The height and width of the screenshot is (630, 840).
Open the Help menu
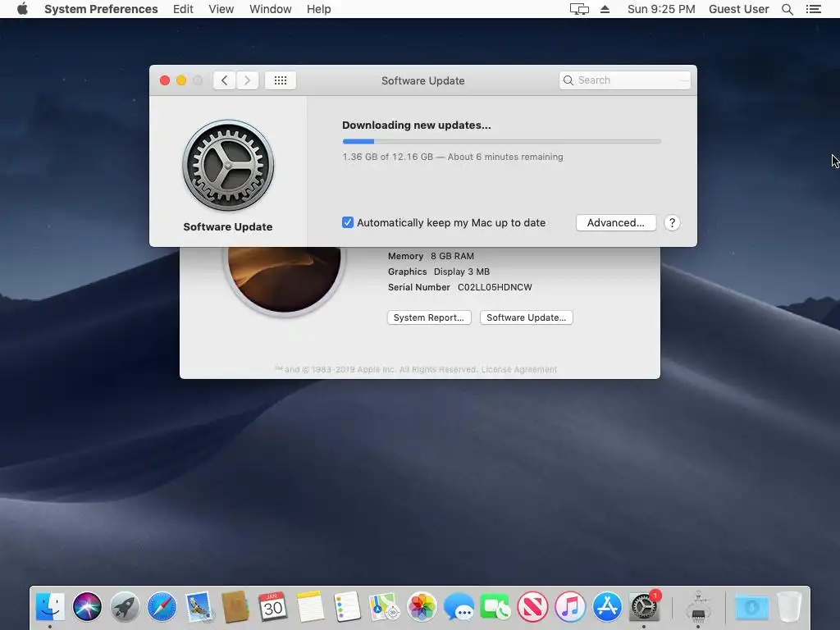319,9
